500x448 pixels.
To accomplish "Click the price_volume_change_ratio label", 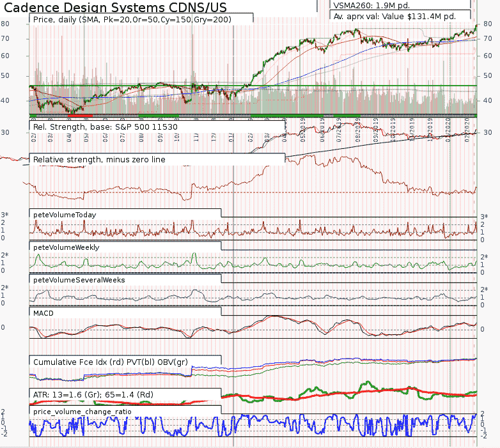I will pos(82,412).
